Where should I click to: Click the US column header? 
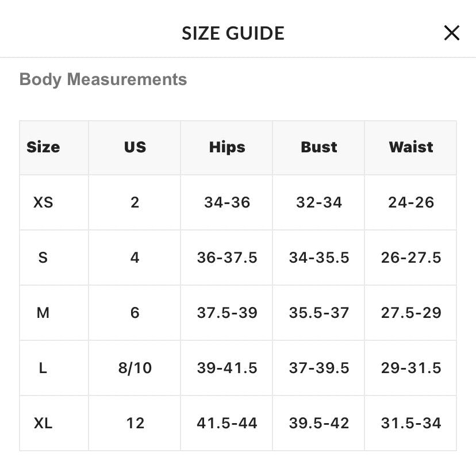(x=135, y=147)
